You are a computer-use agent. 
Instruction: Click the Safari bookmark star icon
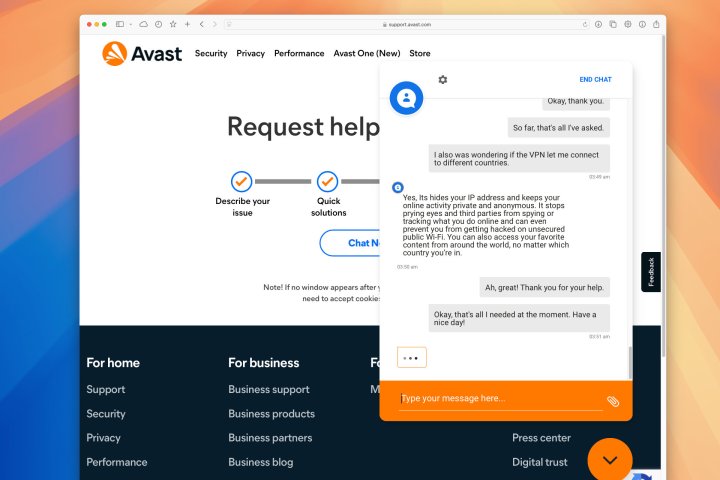pos(173,23)
